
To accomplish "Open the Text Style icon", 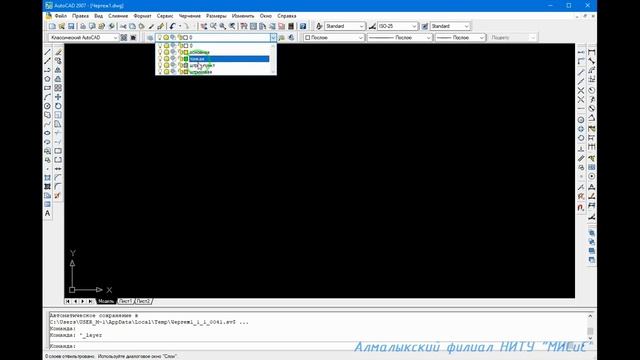I will tap(319, 26).
